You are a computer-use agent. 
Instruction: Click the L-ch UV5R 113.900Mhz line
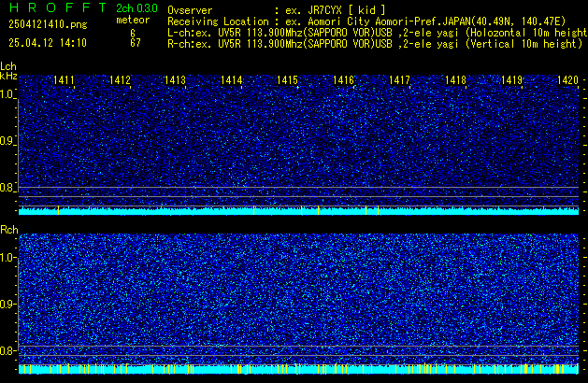(378, 33)
